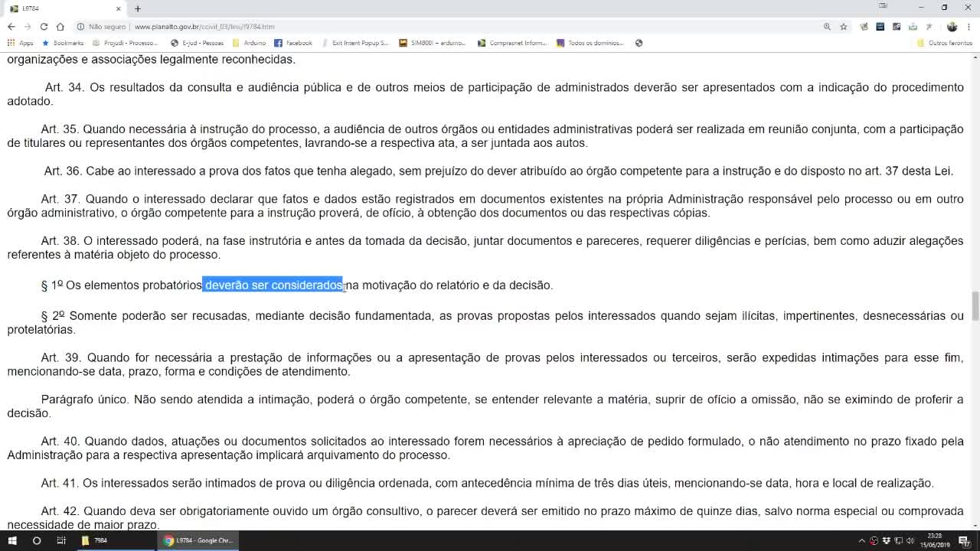The height and width of the screenshot is (551, 980).
Task: Click the 'Art. 36.' paragraph heading text
Action: point(63,171)
